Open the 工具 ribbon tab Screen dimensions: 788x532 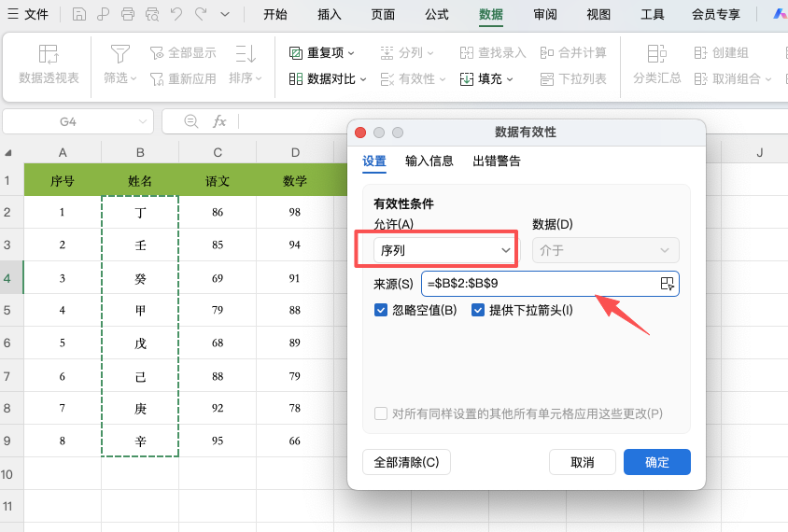point(653,15)
